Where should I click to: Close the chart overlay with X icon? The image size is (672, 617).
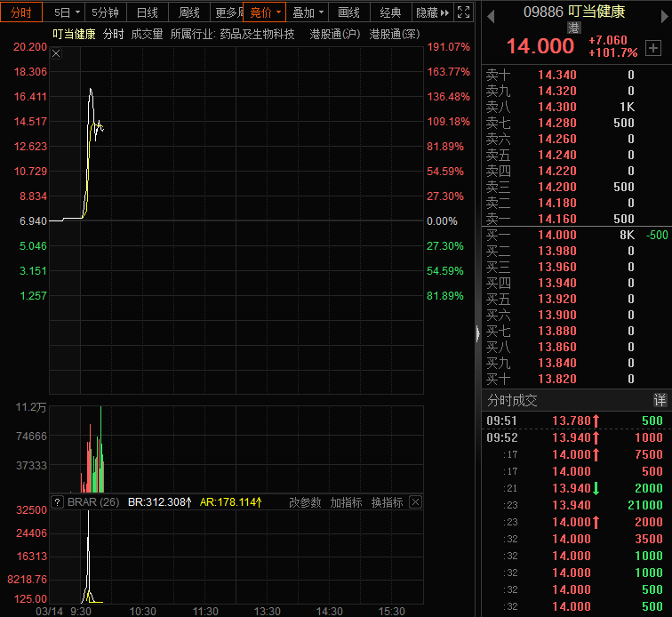56,53
